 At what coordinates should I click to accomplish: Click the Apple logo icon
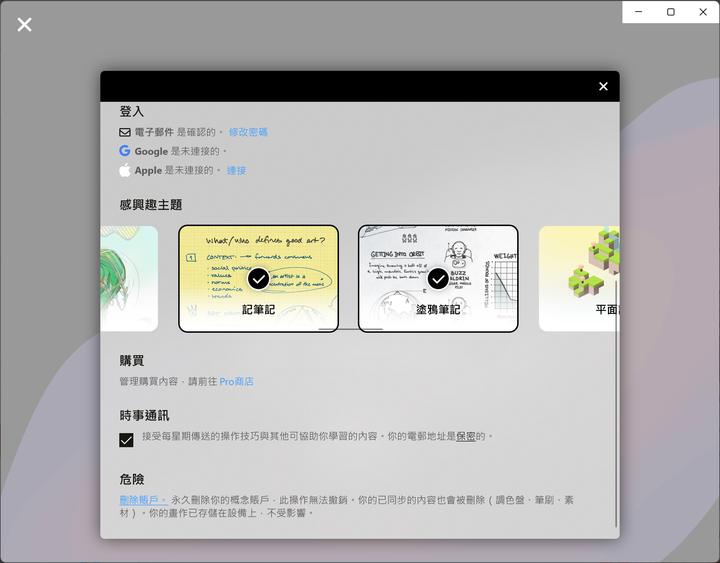[124, 170]
